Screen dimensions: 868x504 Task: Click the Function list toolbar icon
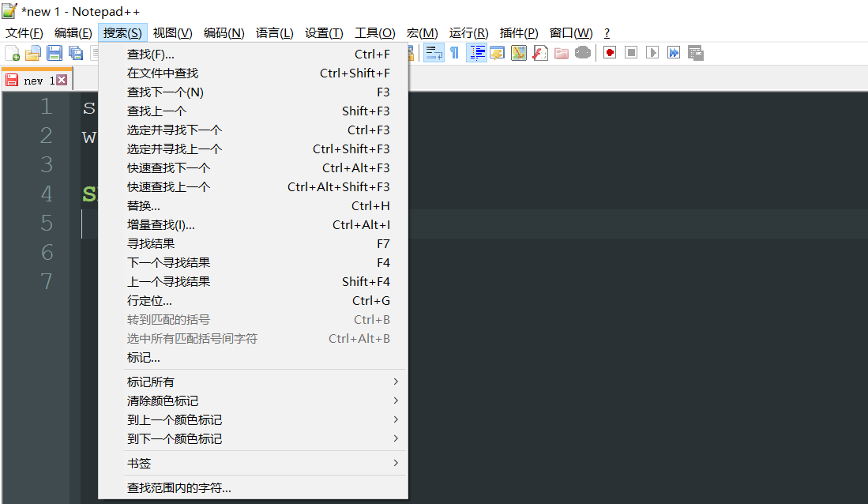pos(539,53)
